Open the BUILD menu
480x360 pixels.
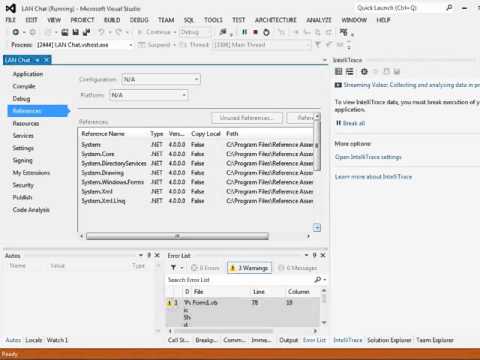coord(112,20)
